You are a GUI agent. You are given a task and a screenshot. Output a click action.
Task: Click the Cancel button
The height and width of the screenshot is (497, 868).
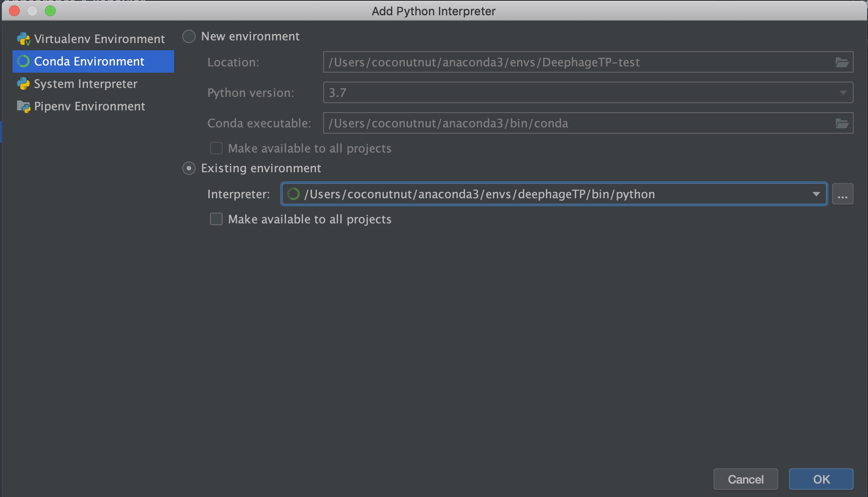pyautogui.click(x=745, y=479)
